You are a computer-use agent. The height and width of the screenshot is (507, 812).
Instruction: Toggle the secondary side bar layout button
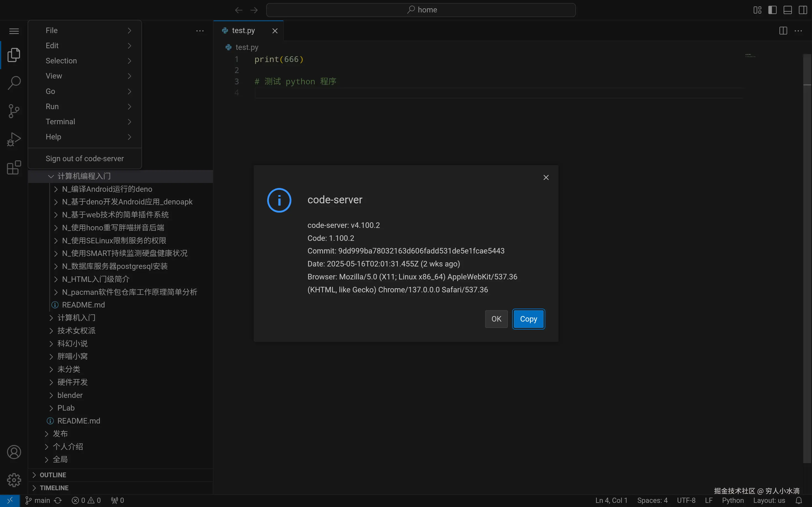tap(803, 10)
